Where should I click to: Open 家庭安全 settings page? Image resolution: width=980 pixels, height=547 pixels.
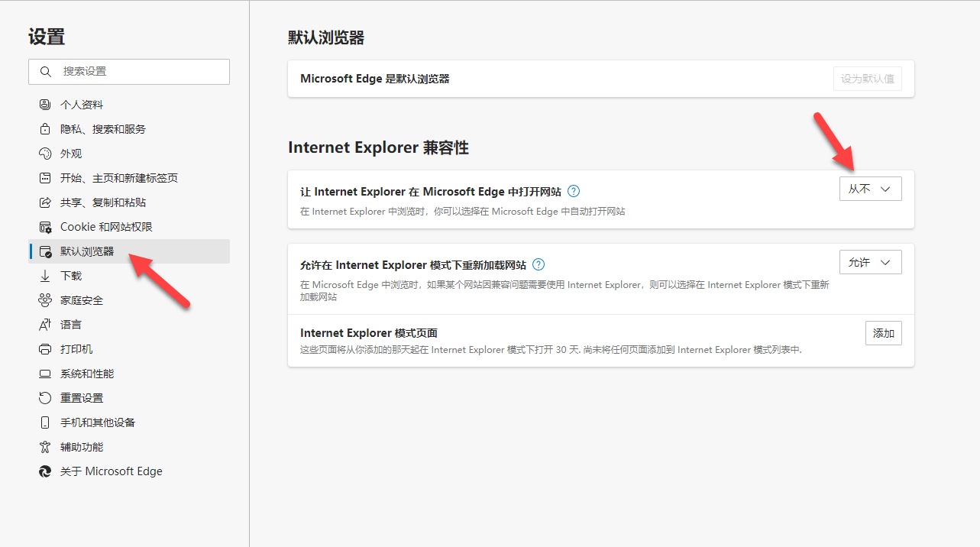(82, 300)
